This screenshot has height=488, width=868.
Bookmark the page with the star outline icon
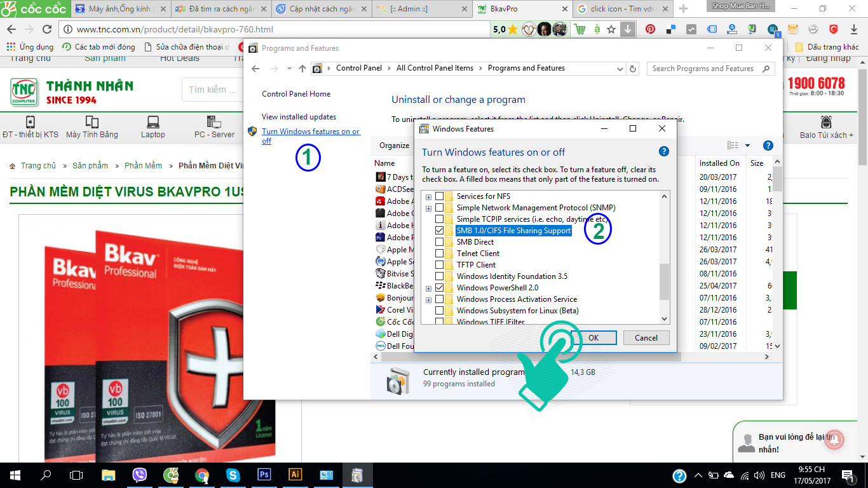tap(611, 29)
